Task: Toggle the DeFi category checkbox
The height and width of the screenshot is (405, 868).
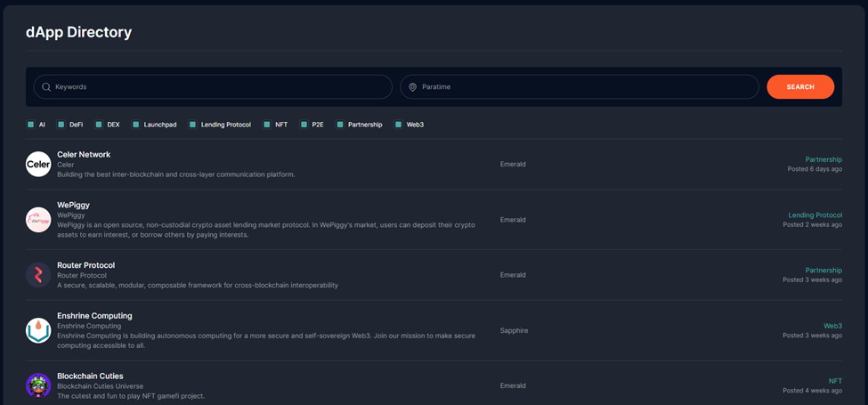Action: click(x=61, y=125)
